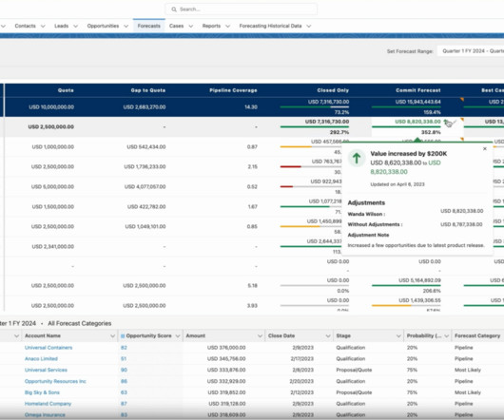The width and height of the screenshot is (504, 420).
Task: Click the Commit Forecast column header
Action: [418, 90]
